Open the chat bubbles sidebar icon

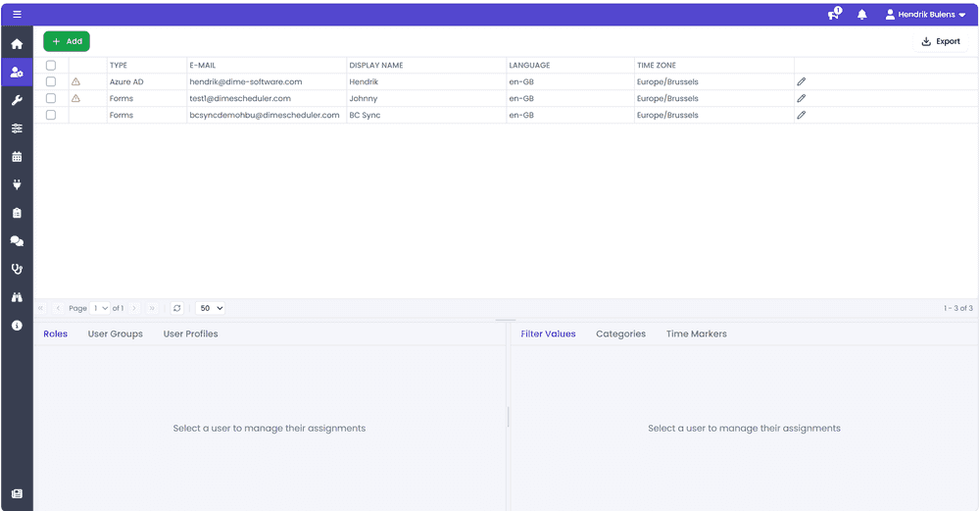(17, 241)
